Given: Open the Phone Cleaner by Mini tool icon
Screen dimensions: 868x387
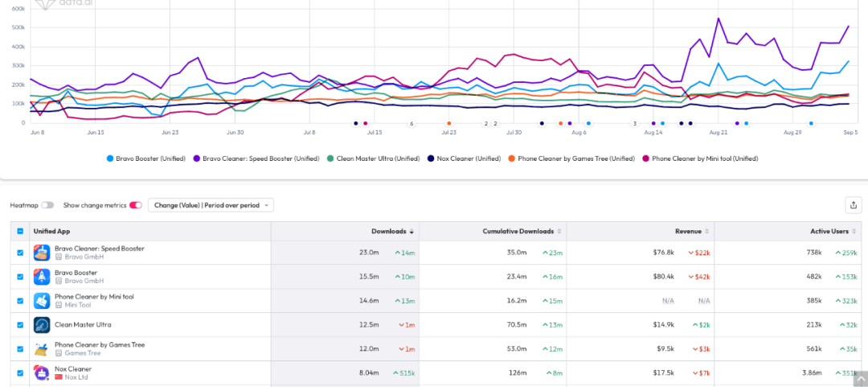Looking at the screenshot, I should pyautogui.click(x=42, y=300).
